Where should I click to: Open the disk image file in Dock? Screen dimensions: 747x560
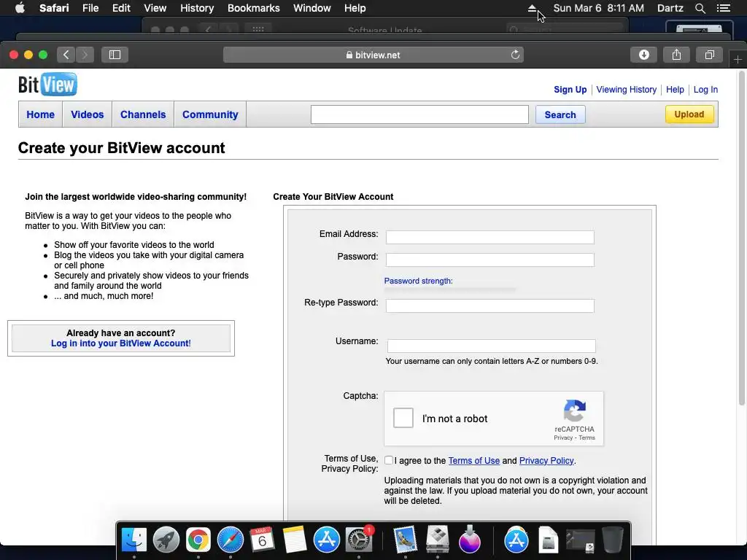[548, 540]
